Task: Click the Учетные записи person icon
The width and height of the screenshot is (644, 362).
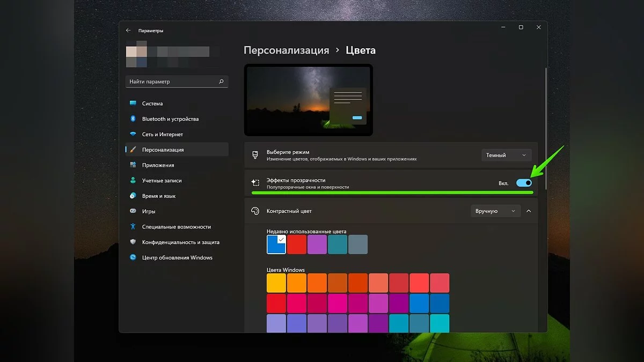Action: pyautogui.click(x=133, y=181)
